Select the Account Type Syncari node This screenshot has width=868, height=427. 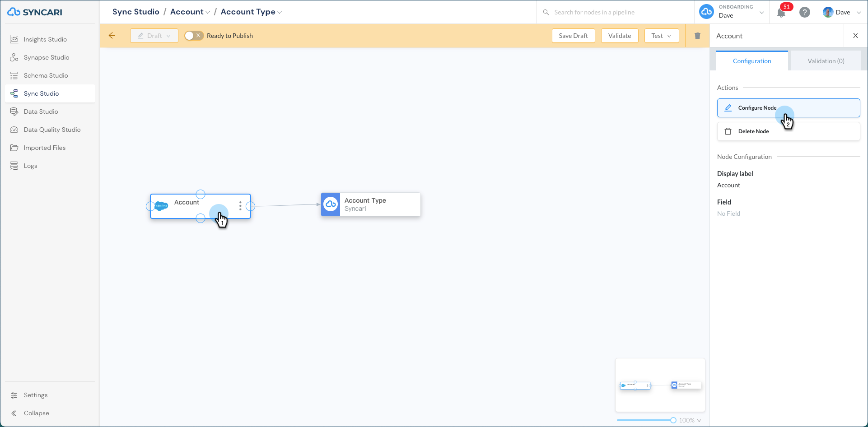[x=371, y=204]
